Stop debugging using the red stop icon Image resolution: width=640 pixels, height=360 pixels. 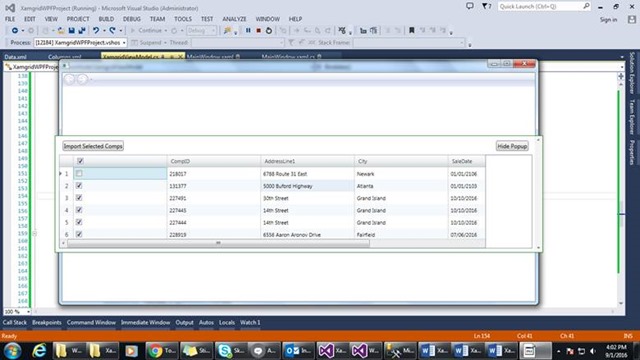click(x=258, y=31)
